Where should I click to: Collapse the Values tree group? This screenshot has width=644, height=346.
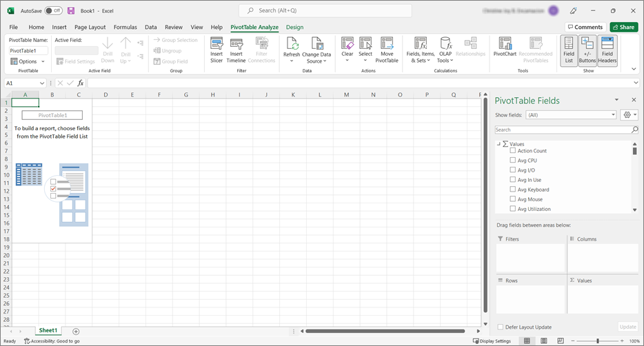tap(499, 143)
